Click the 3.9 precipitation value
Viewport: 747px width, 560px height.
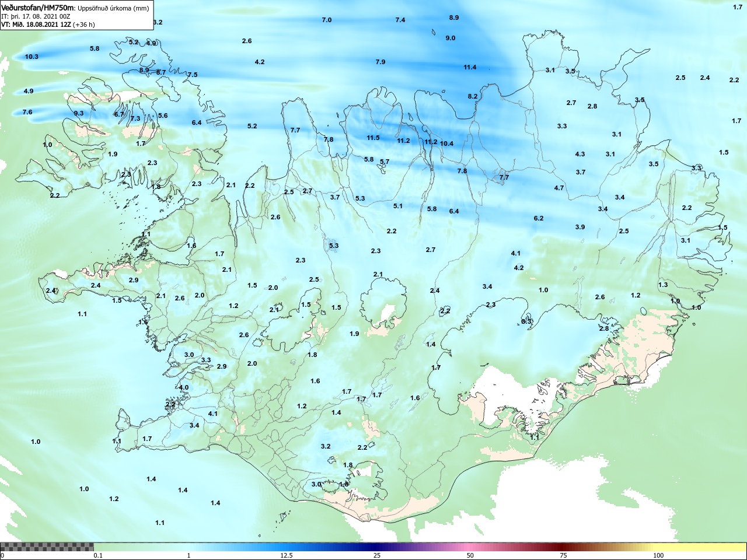click(x=580, y=227)
